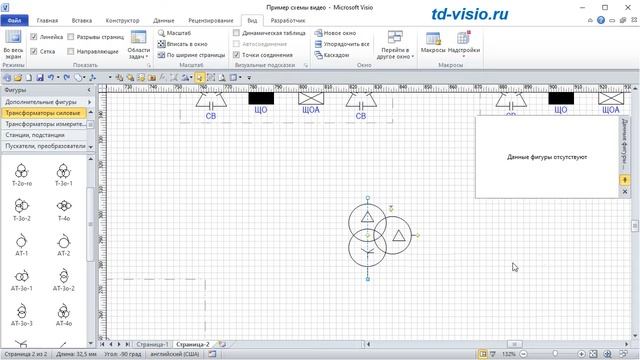The height and width of the screenshot is (360, 640).
Task: Open the Task Panes icon
Action: pos(138,38)
